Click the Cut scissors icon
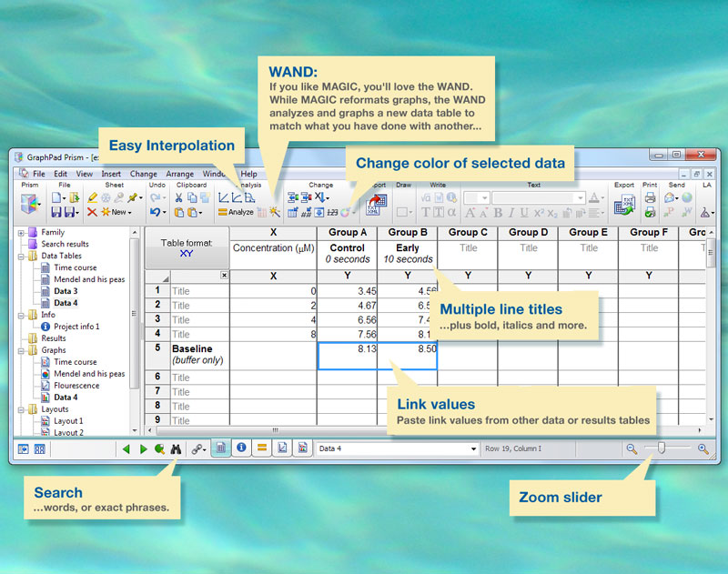The image size is (728, 574). [178, 197]
